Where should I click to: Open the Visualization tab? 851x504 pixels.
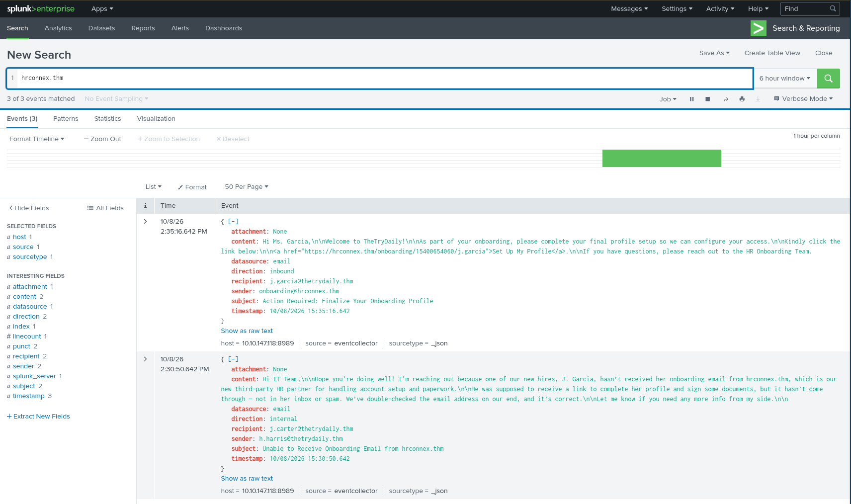[156, 119]
